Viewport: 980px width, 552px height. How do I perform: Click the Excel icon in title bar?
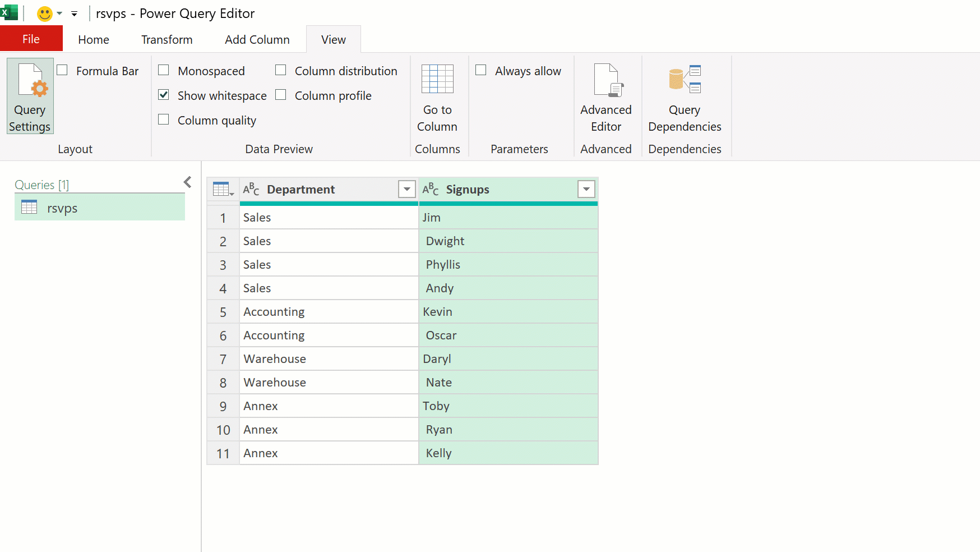[9, 12]
